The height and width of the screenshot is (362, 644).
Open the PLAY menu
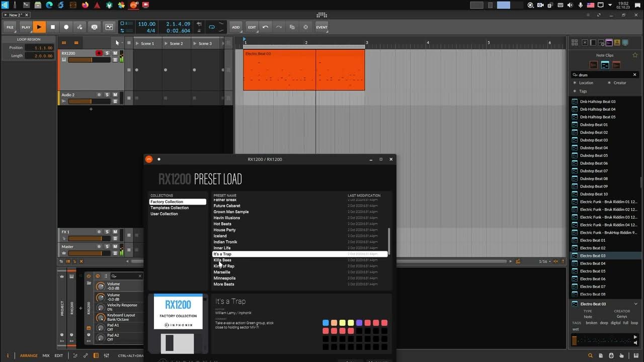pos(26,27)
